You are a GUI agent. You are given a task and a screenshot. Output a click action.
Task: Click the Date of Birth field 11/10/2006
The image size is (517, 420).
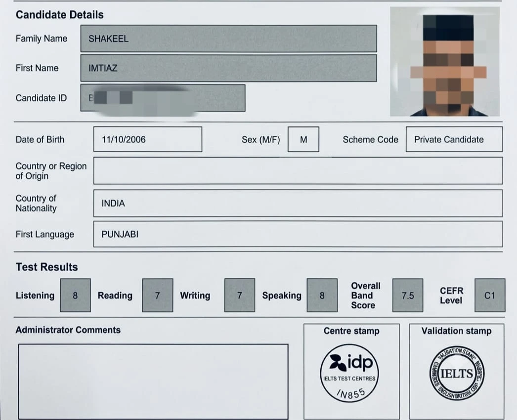pos(148,139)
